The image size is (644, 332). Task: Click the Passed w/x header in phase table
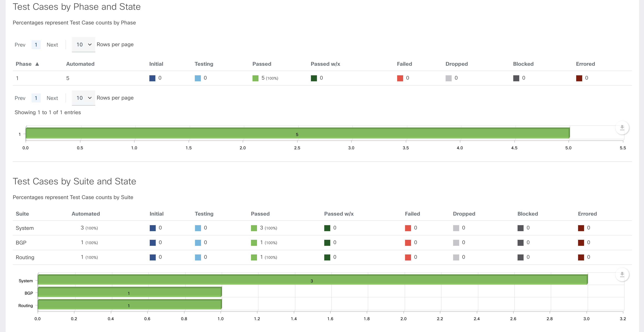(325, 64)
